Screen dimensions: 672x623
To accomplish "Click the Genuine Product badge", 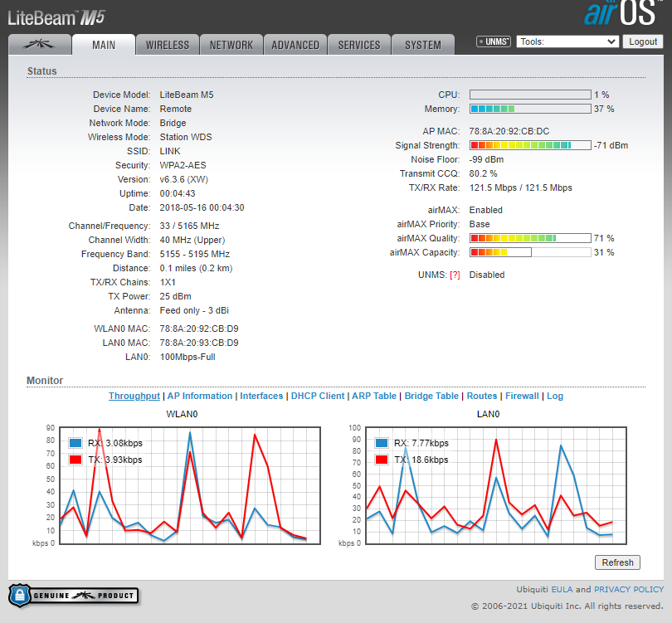I will (x=74, y=595).
